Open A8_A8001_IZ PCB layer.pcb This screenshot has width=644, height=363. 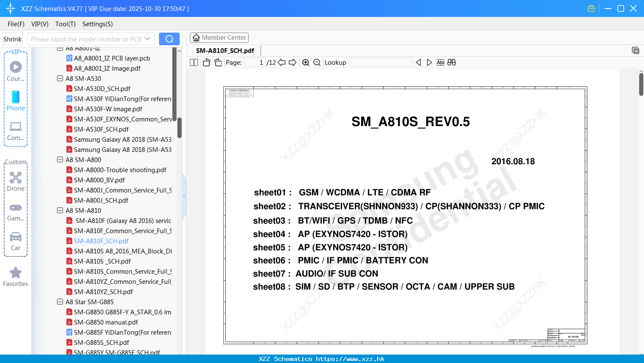[112, 58]
